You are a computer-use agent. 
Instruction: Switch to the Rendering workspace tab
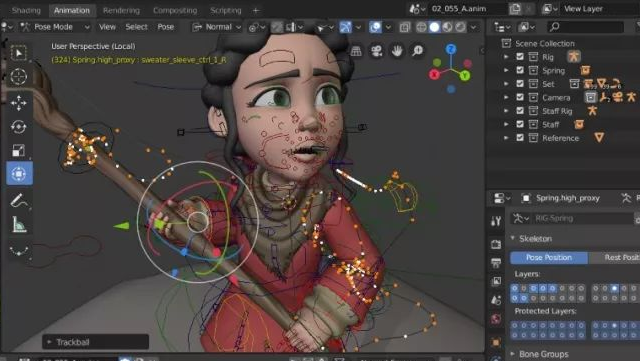(121, 10)
